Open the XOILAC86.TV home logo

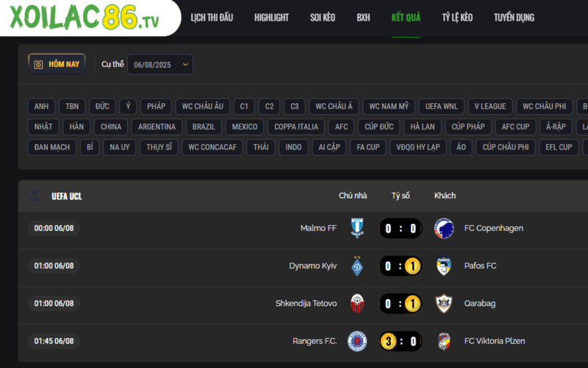tap(84, 17)
